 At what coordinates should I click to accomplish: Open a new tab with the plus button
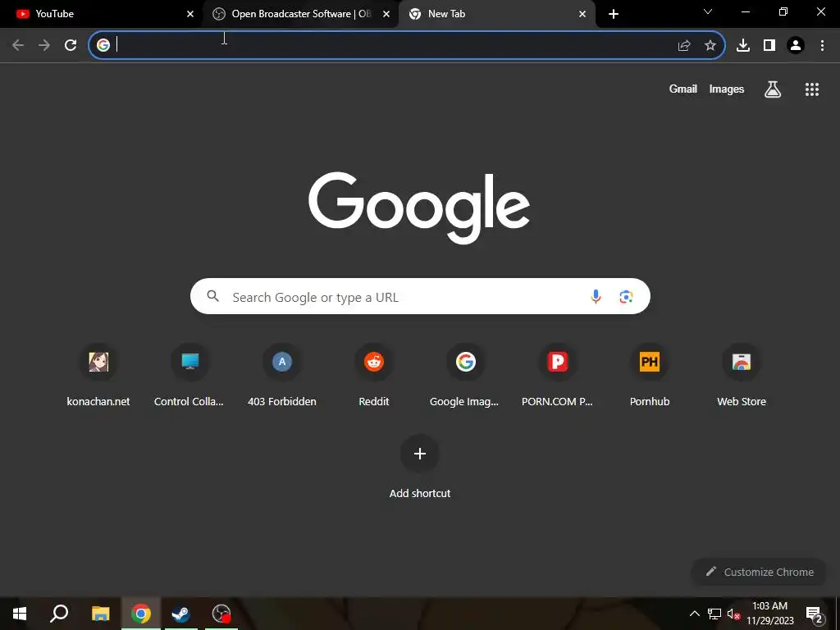click(614, 14)
